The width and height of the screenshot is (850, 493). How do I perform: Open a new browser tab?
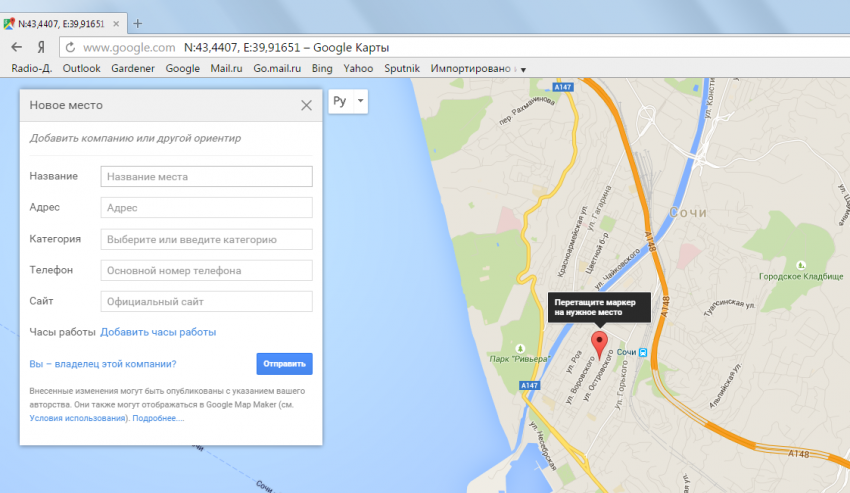click(x=137, y=23)
